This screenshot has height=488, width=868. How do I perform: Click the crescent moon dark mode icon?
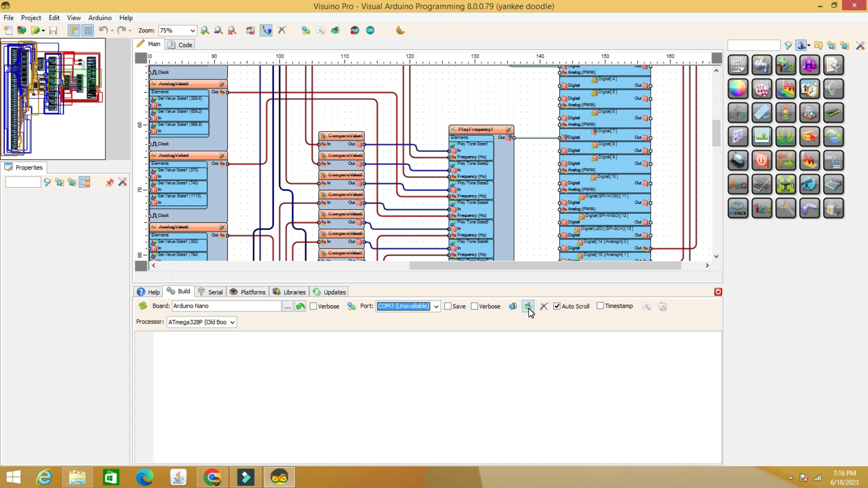pyautogui.click(x=400, y=30)
